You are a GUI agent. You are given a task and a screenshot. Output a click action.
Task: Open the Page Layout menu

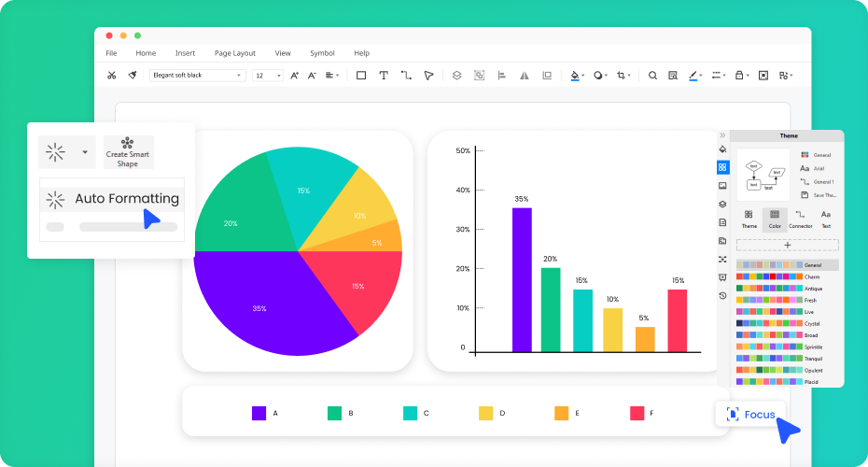[234, 53]
